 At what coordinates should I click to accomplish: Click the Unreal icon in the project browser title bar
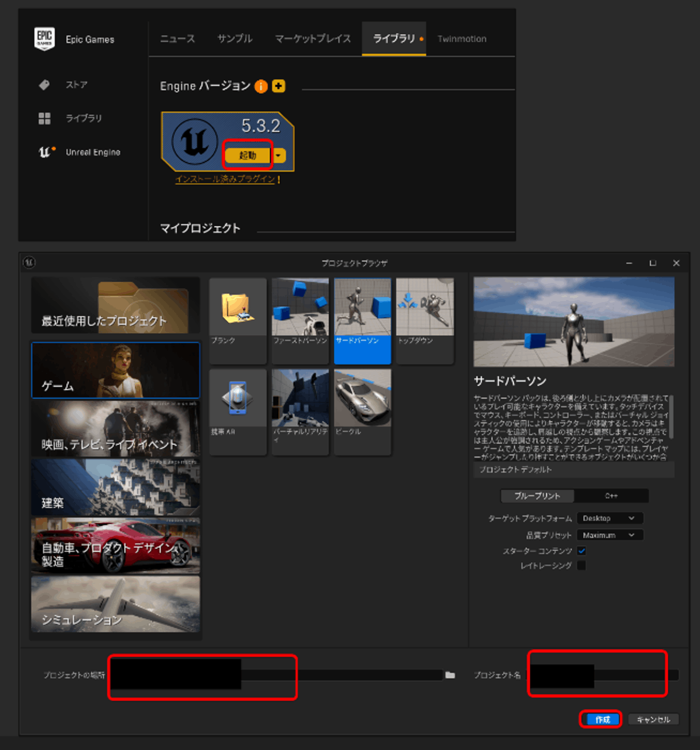click(29, 262)
